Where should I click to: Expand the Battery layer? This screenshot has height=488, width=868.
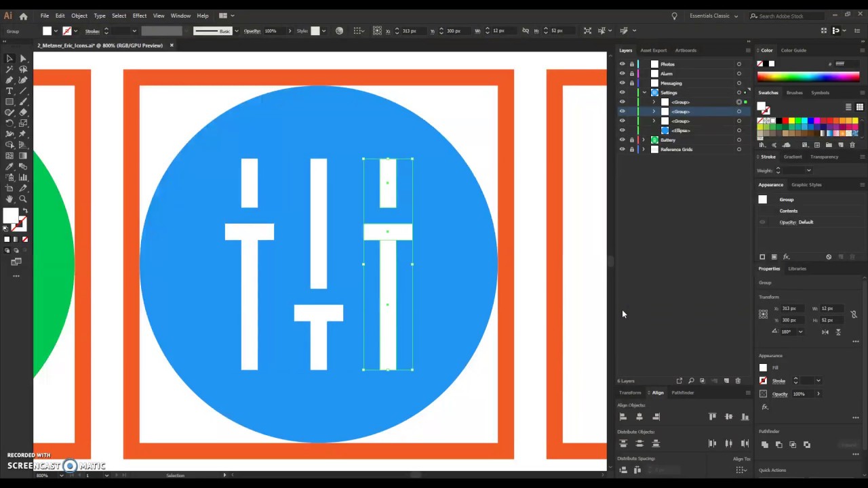tap(644, 140)
